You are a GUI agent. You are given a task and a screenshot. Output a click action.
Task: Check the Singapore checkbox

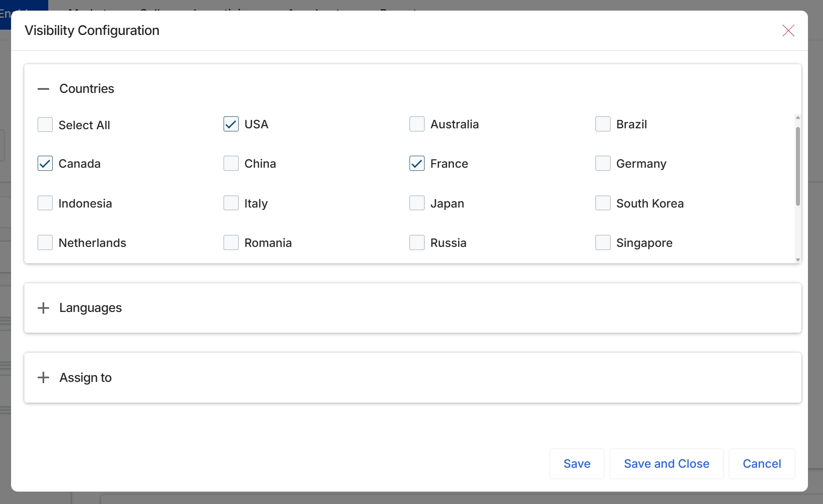tap(603, 242)
